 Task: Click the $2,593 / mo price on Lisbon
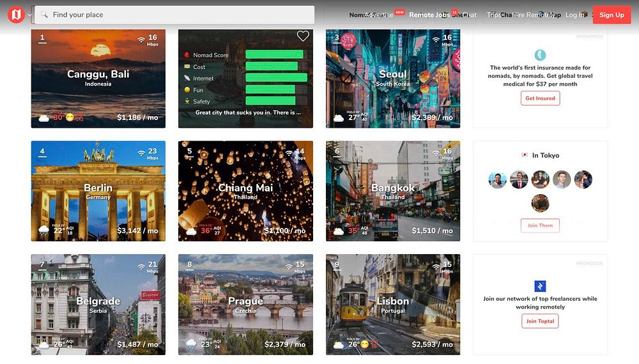(x=432, y=344)
